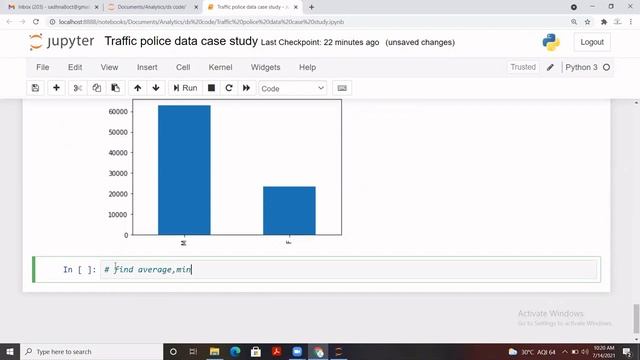Interrupt the kernel with stop icon
The height and width of the screenshot is (360, 640).
point(211,88)
